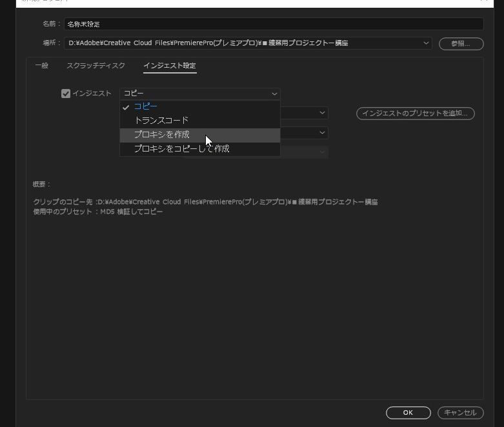The width and height of the screenshot is (504, 427).
Task: Select the インジェスト設定 tab
Action: (x=170, y=66)
